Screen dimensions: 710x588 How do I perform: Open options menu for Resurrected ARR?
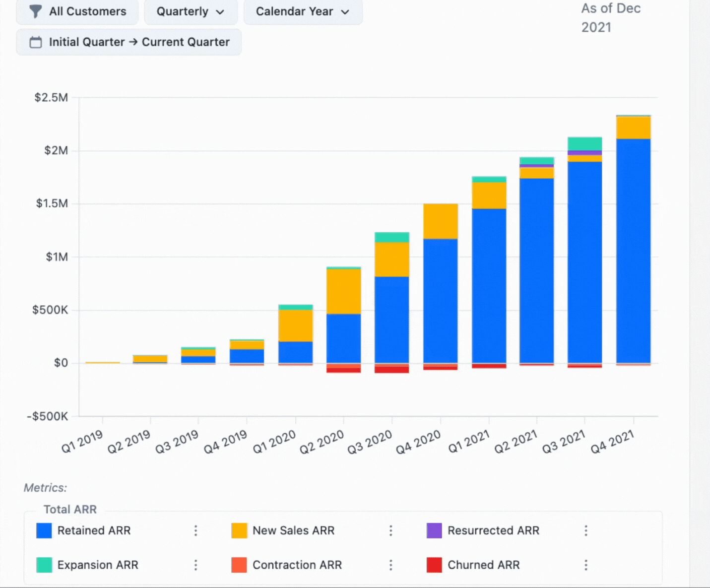[585, 531]
